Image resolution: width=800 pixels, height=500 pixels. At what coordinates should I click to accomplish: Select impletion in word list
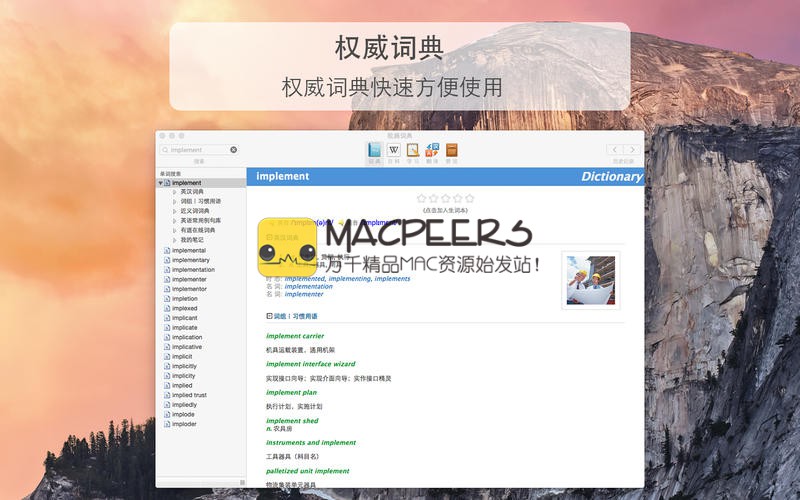pyautogui.click(x=185, y=299)
